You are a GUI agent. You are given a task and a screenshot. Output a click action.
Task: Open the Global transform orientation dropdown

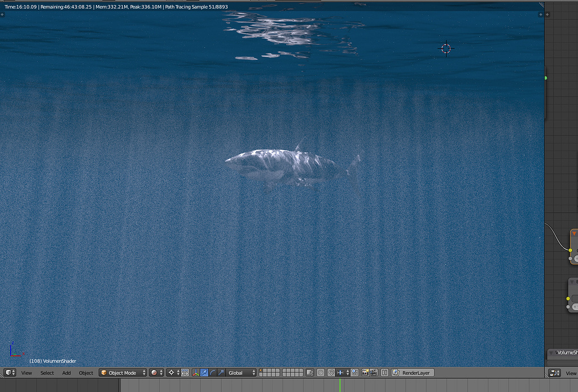click(241, 372)
